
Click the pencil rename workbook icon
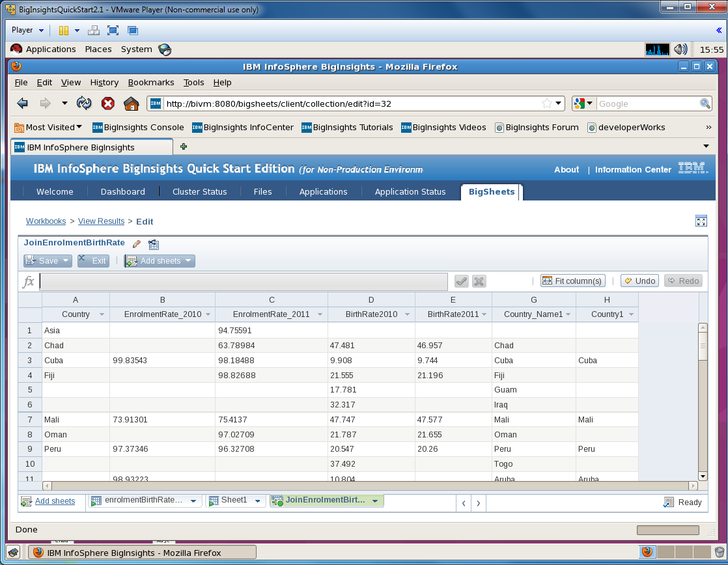[x=137, y=244]
